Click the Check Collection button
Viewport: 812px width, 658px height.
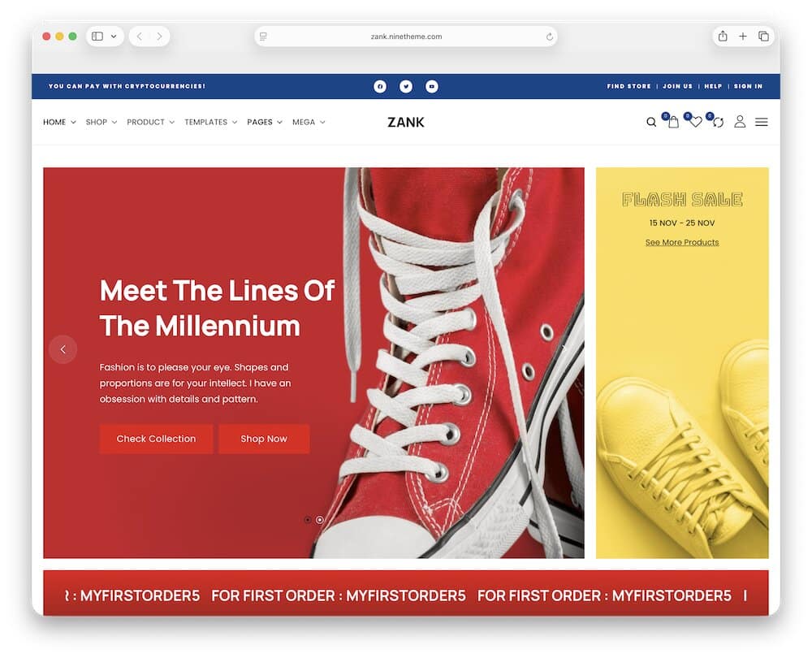[x=157, y=439]
